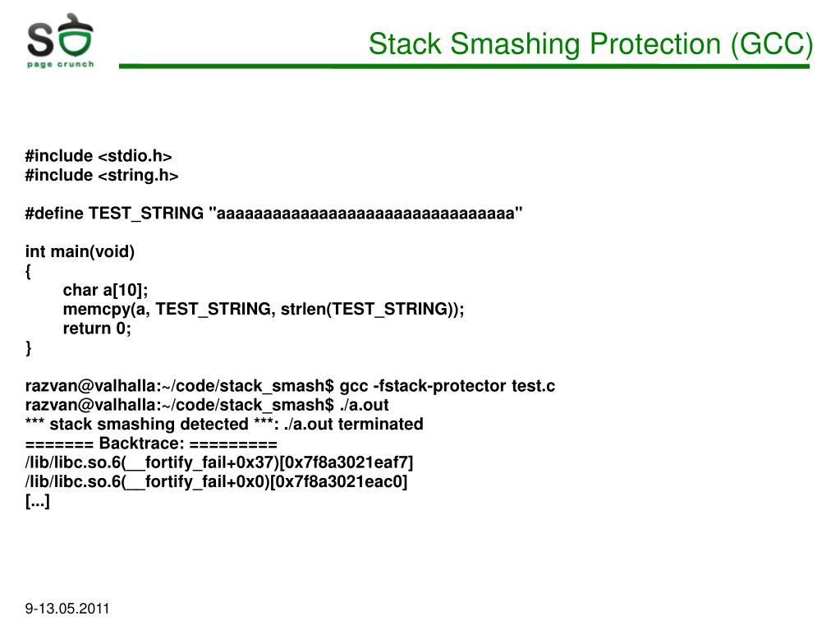This screenshot has height=630, width=840.
Task: Click the int main(void) declaration
Action: pos(80,251)
